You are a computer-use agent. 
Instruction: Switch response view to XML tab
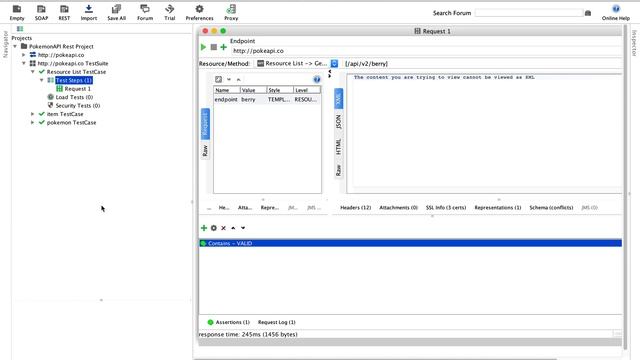click(338, 98)
